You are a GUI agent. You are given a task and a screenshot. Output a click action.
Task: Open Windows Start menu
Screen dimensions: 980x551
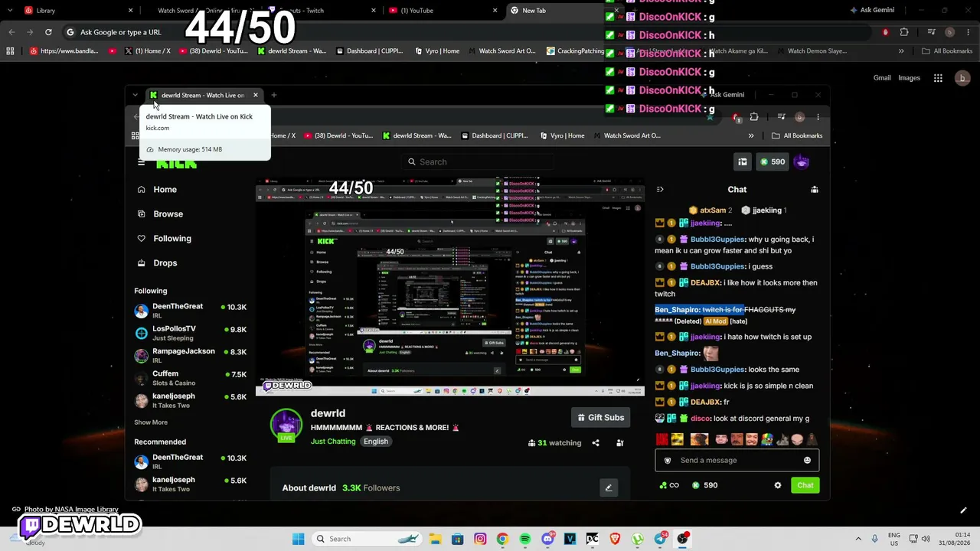coord(298,539)
